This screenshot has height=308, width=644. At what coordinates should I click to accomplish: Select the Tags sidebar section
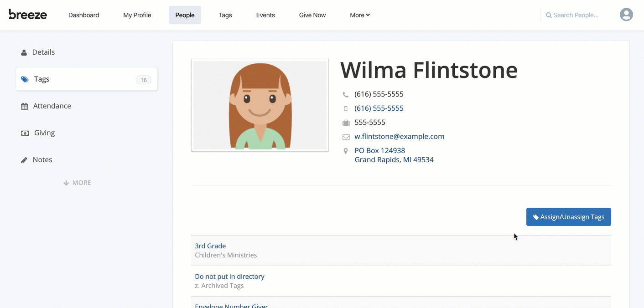point(87,79)
